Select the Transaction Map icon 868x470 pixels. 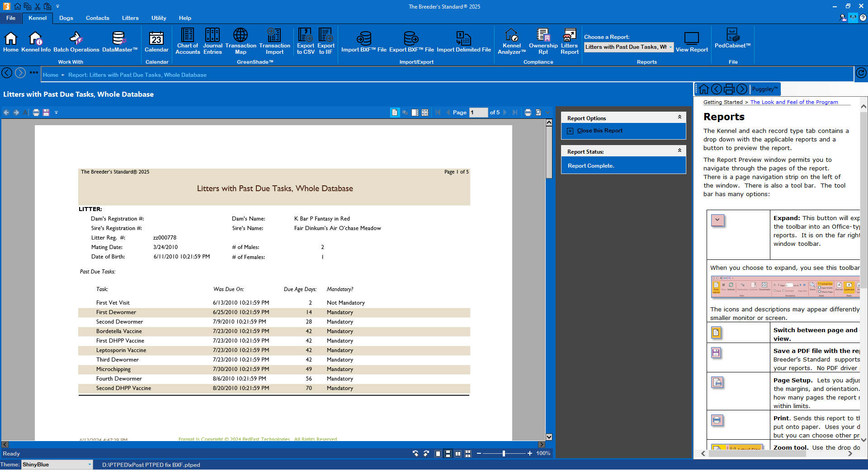tap(241, 41)
